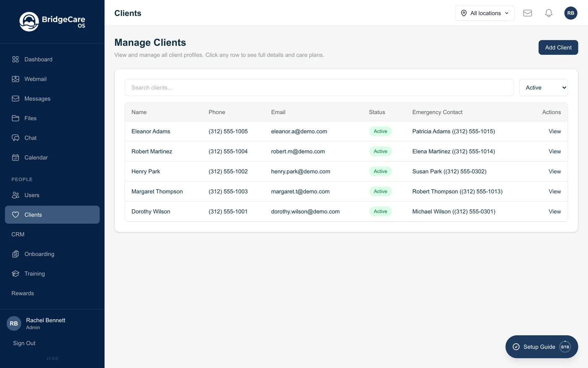Open the Setup Guide button
The width and height of the screenshot is (588, 368).
tap(542, 347)
